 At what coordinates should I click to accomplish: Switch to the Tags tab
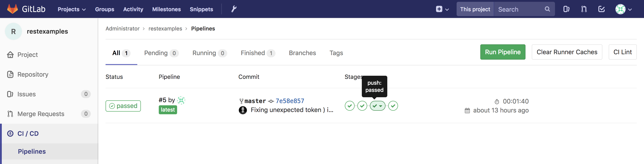click(x=336, y=53)
